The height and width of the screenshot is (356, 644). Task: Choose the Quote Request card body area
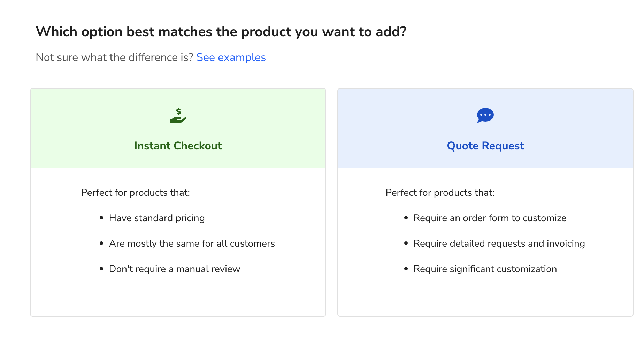pos(485,242)
